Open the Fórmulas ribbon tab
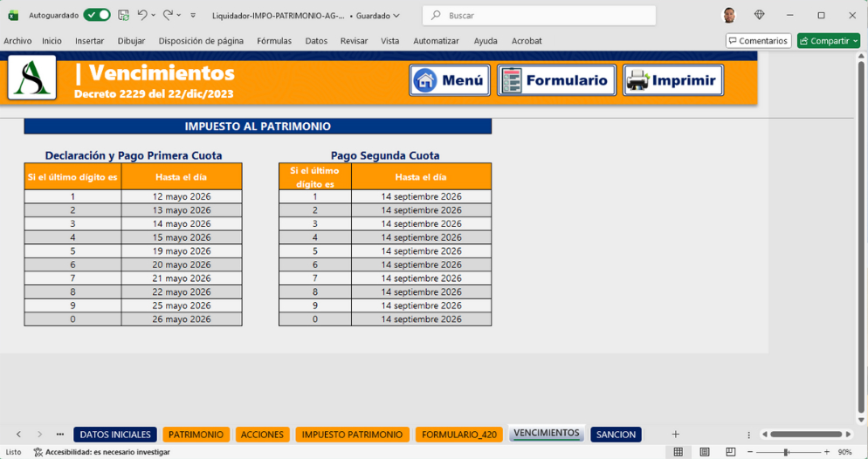 (x=274, y=41)
